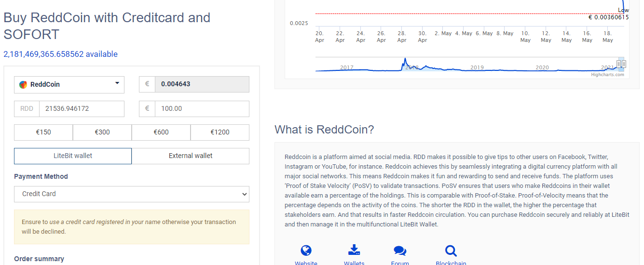Click the € 0.00360615 low price label
The height and width of the screenshot is (265, 644).
point(608,17)
